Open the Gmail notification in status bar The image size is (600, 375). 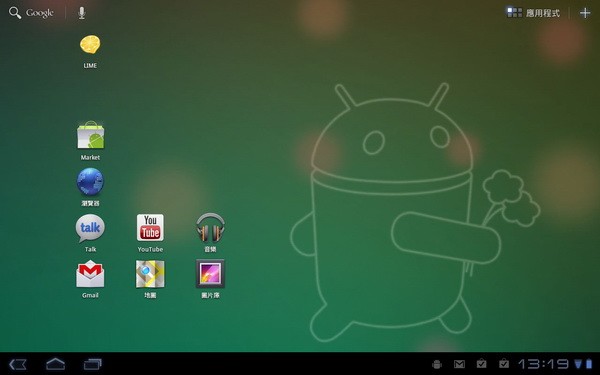459,364
